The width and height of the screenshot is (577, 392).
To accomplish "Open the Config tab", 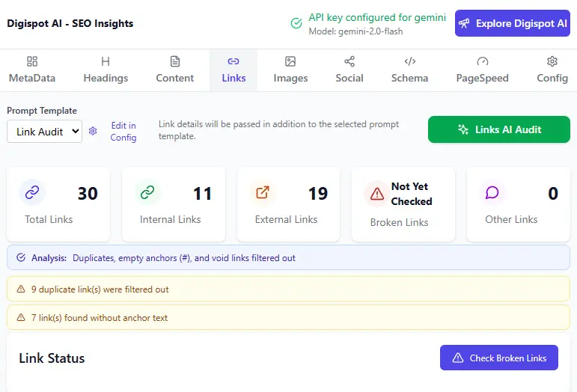I will [552, 70].
